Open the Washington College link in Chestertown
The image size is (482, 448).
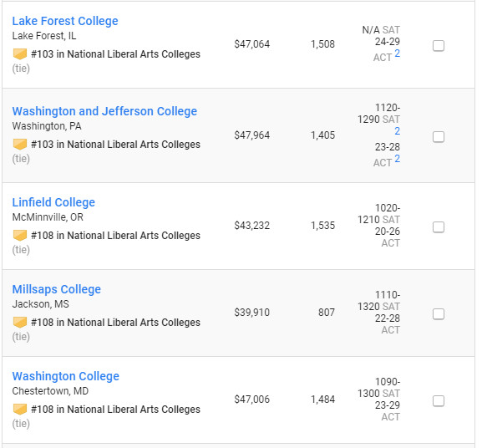[66, 376]
